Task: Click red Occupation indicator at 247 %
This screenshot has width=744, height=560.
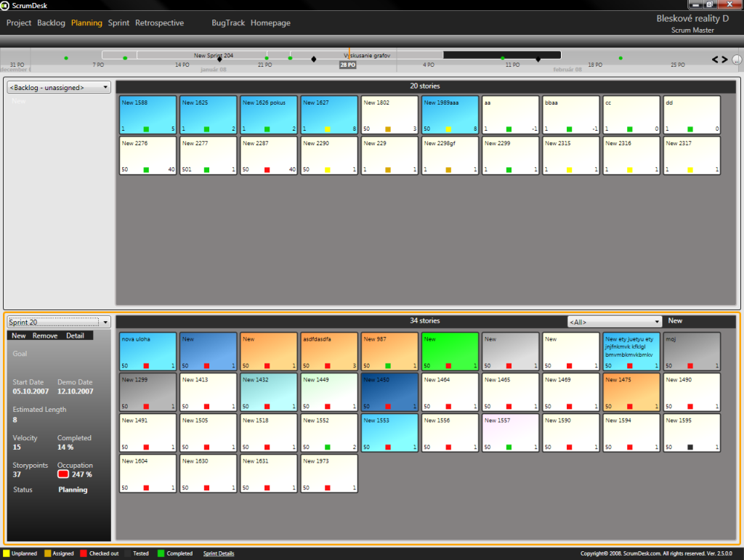Action: (x=63, y=474)
